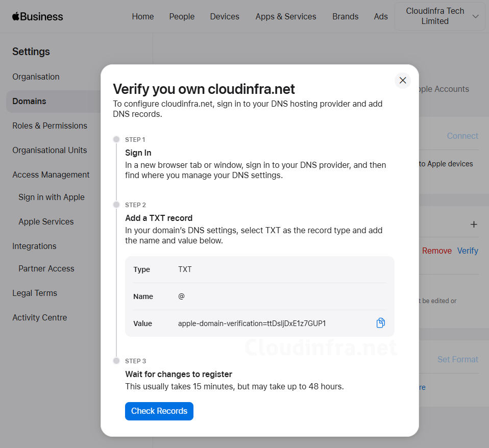This screenshot has width=489, height=448.
Task: Open the Ads tab
Action: pyautogui.click(x=381, y=16)
